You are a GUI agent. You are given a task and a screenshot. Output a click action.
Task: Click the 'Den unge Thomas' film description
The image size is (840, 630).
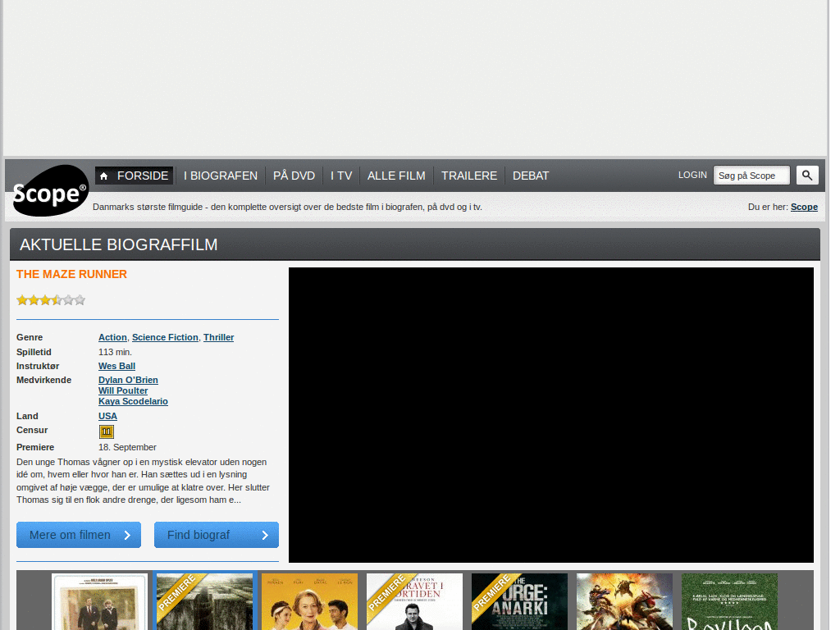[143, 481]
